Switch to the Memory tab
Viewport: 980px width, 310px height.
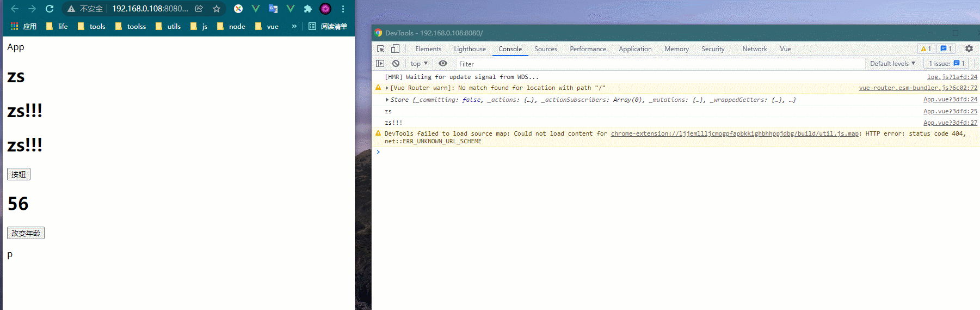pos(677,49)
